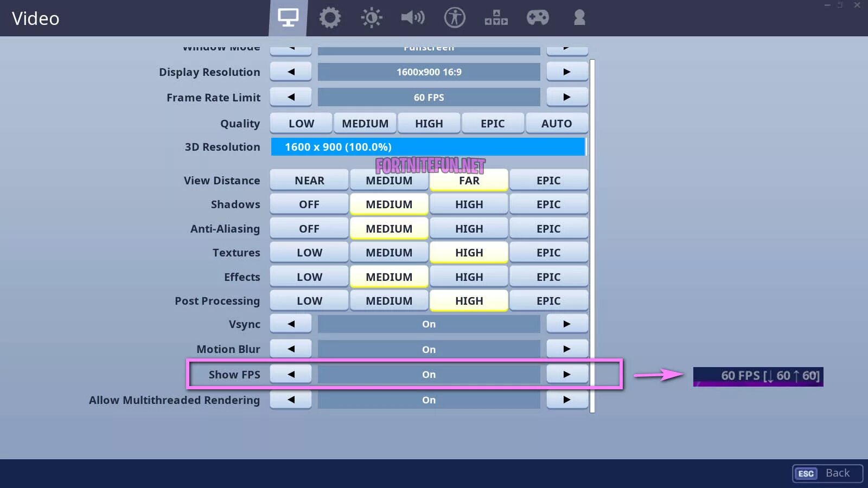Set Post Processing to EPIC
Screen dimensions: 868x488
[x=548, y=300]
